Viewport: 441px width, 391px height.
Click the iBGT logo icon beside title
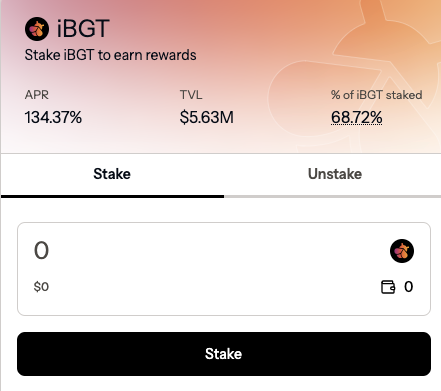[37, 29]
